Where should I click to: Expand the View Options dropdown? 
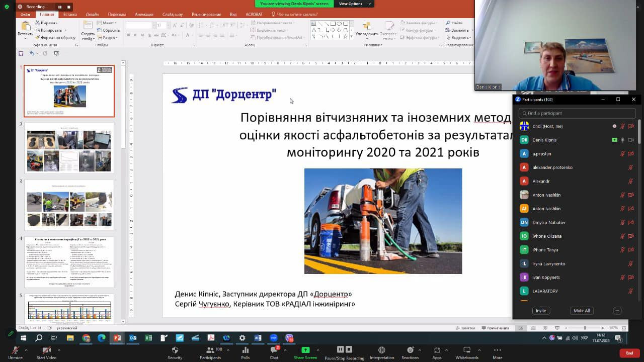tap(354, 4)
